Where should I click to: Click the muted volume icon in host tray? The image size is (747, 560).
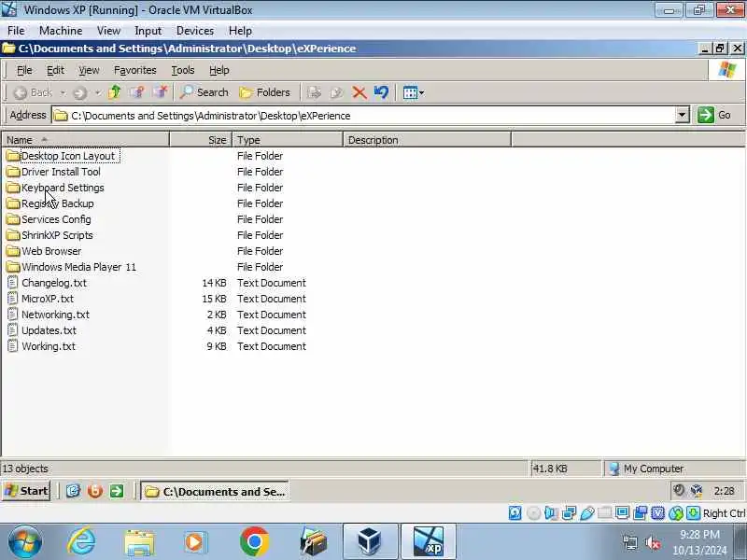coord(652,542)
